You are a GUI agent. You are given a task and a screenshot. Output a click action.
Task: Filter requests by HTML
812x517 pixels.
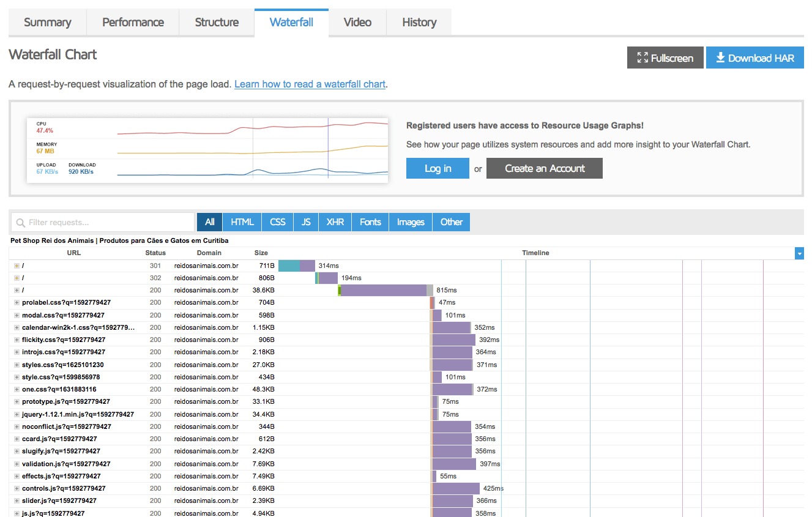pos(242,222)
